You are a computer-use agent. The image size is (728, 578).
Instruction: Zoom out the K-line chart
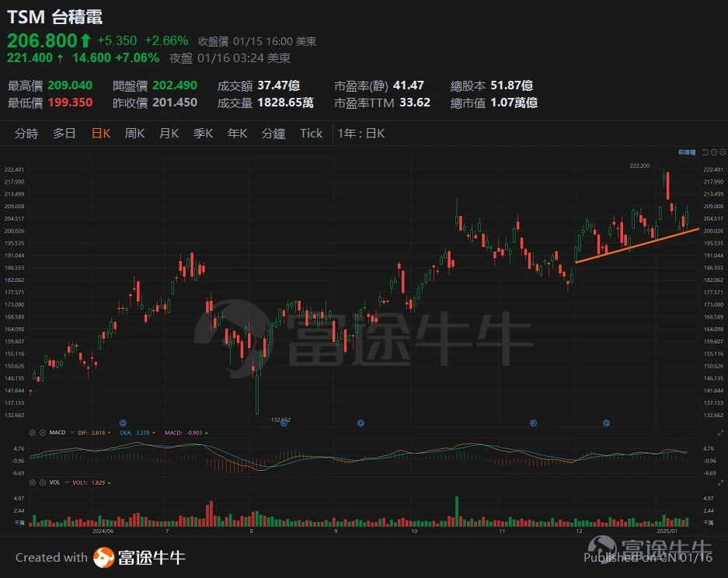click(x=714, y=152)
